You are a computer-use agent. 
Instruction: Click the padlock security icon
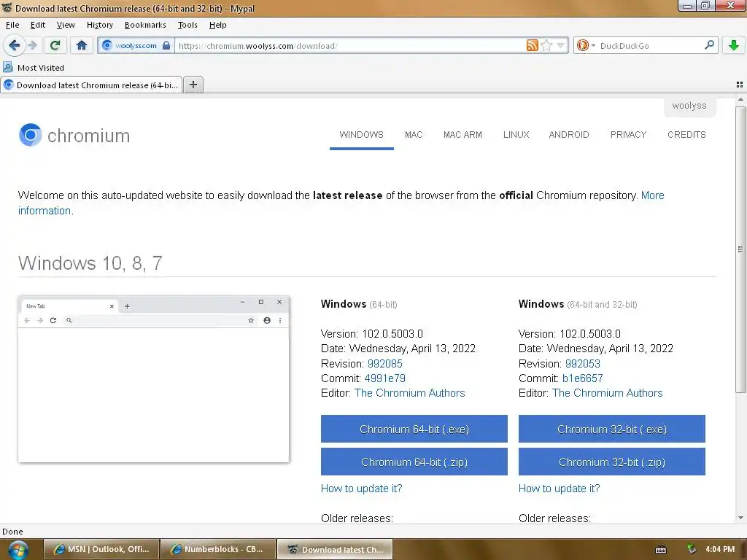(x=166, y=45)
